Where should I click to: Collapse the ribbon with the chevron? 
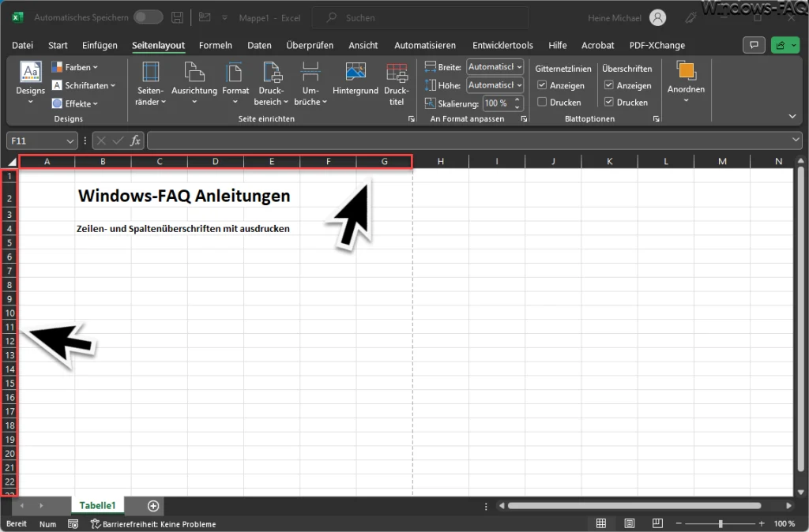click(x=792, y=117)
